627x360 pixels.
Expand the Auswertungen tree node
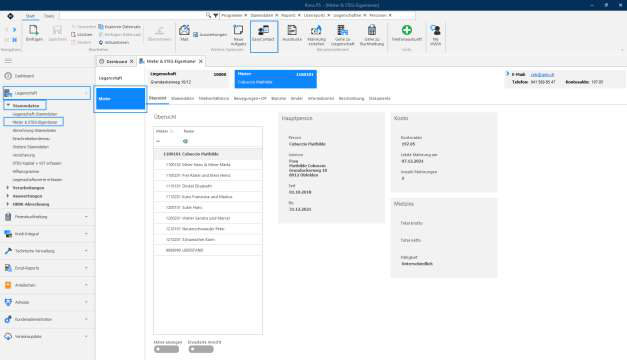(8, 196)
